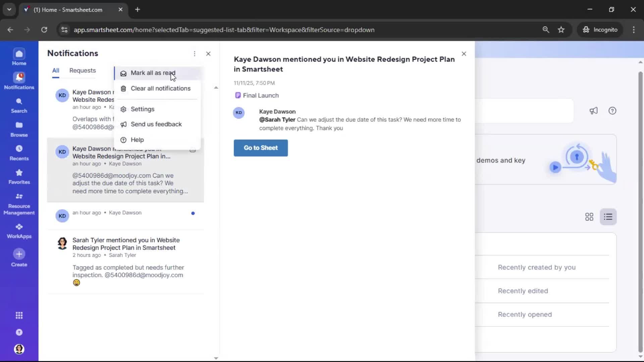The width and height of the screenshot is (644, 362).
Task: Open Favorites in the sidebar
Action: (19, 176)
